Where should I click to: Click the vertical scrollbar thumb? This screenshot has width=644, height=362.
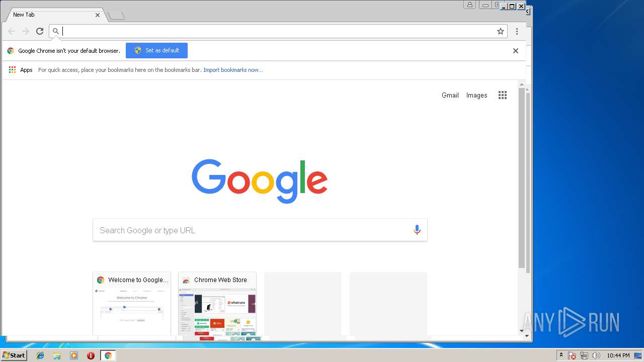tap(522, 177)
